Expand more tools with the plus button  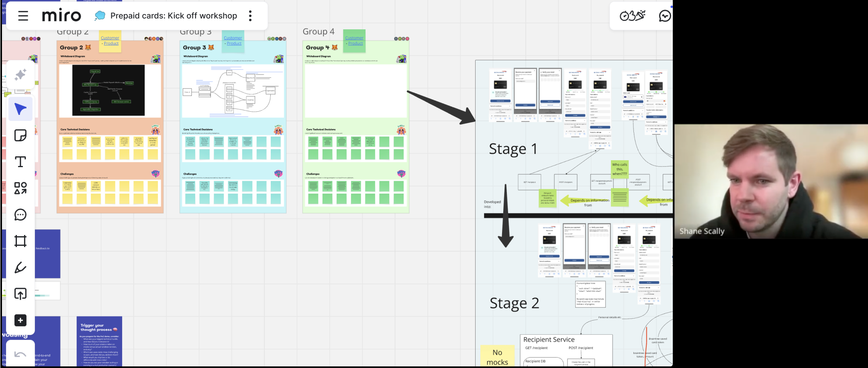pos(20,320)
